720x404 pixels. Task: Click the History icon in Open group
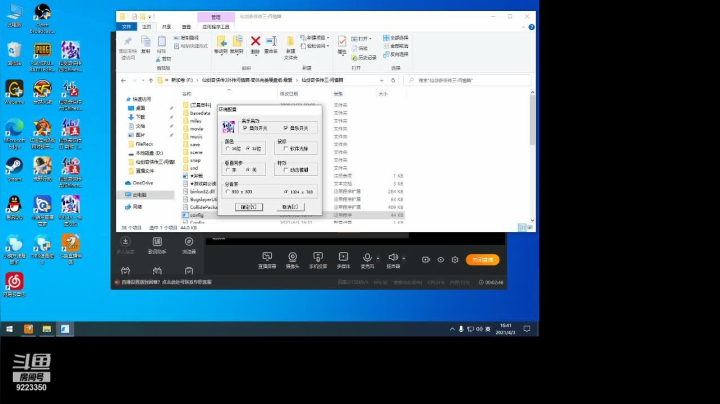click(354, 57)
